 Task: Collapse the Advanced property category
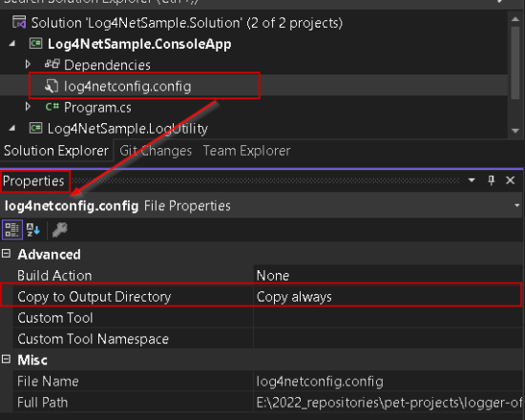6,254
